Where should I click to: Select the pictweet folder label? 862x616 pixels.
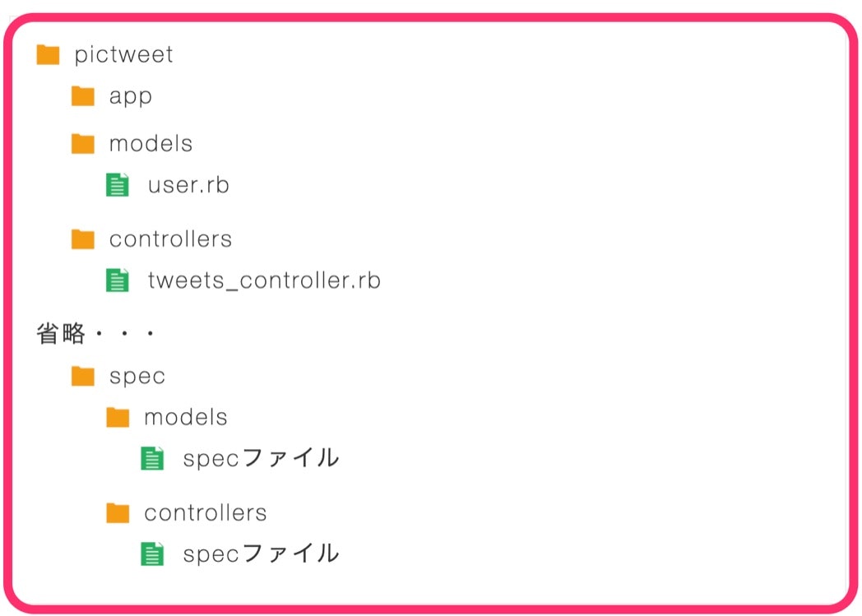pyautogui.click(x=124, y=55)
